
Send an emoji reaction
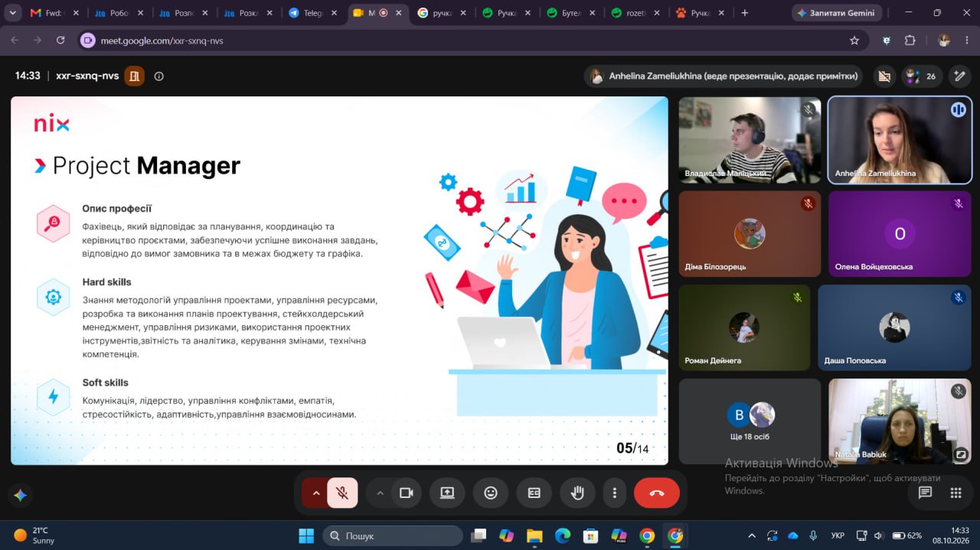coord(491,493)
